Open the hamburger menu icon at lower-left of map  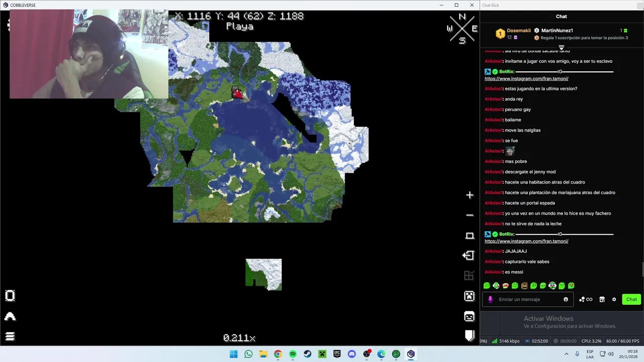[10, 336]
